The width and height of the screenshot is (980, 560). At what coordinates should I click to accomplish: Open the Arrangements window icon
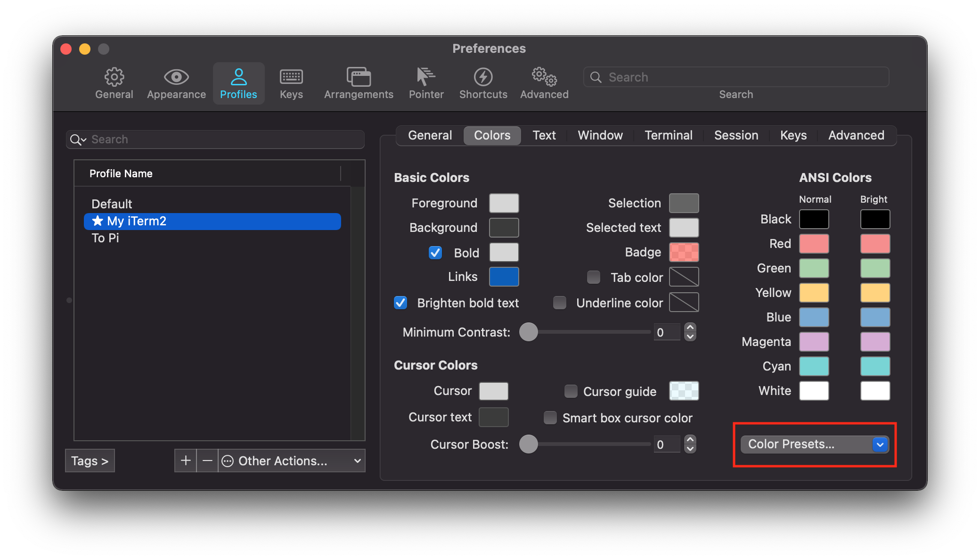359,77
